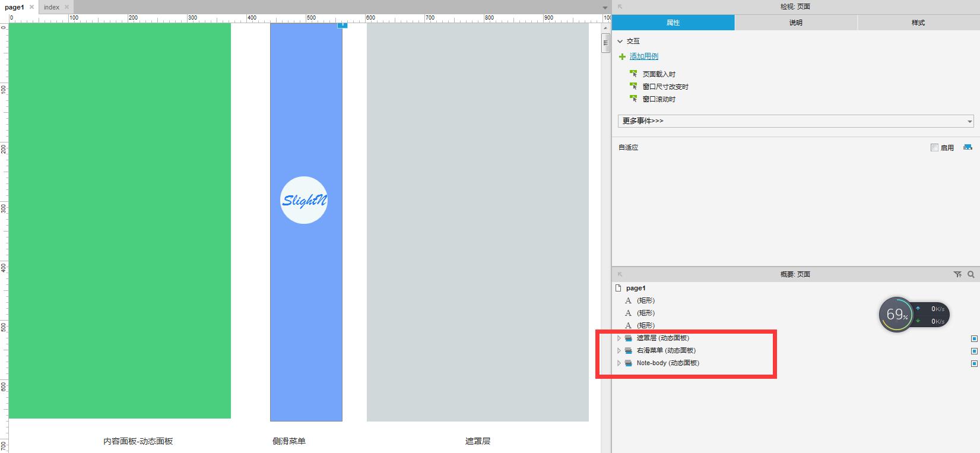
Task: Select 遮罩层 (动态面板) in the outline
Action: tap(663, 338)
